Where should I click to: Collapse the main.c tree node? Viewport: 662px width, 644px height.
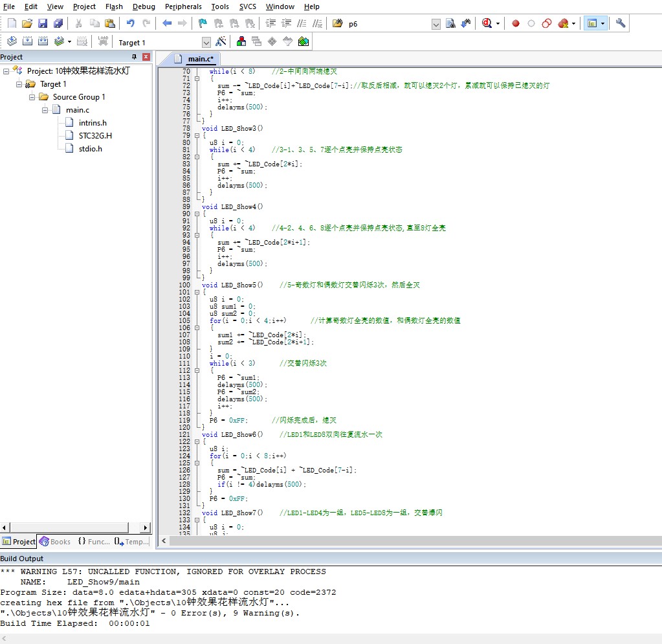[x=45, y=110]
